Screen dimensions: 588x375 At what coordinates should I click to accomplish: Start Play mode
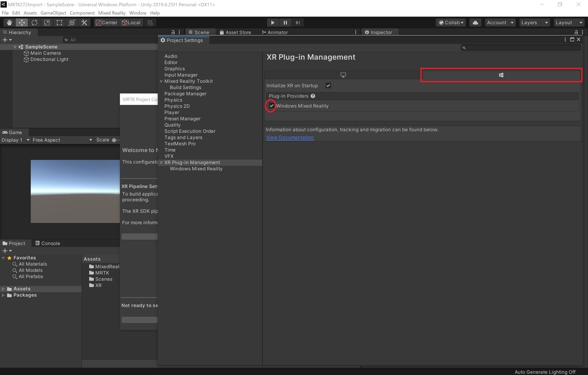click(x=272, y=23)
